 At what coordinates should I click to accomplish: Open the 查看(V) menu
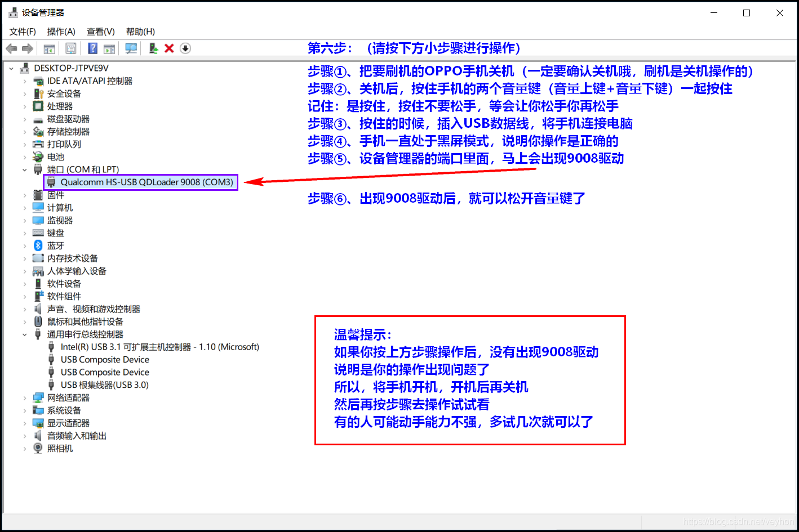(101, 32)
